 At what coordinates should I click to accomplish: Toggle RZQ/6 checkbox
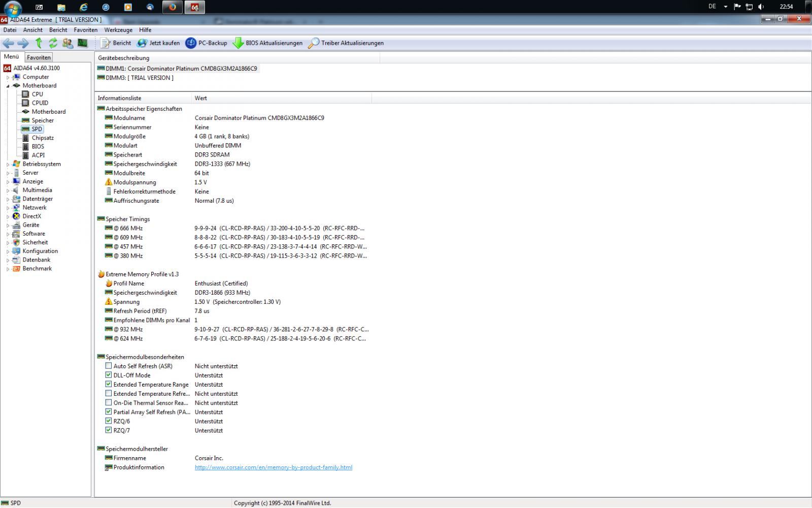(x=108, y=421)
